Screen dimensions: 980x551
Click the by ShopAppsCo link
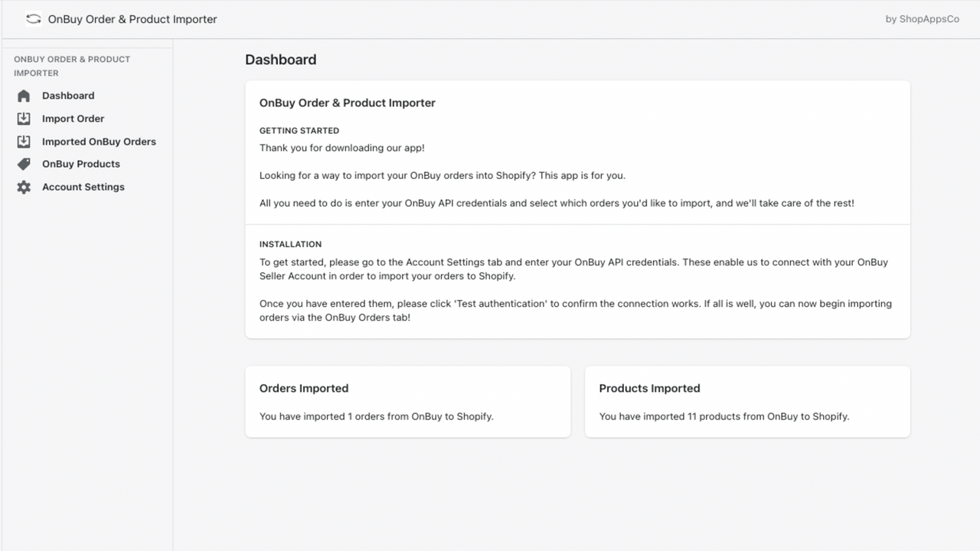tap(922, 19)
